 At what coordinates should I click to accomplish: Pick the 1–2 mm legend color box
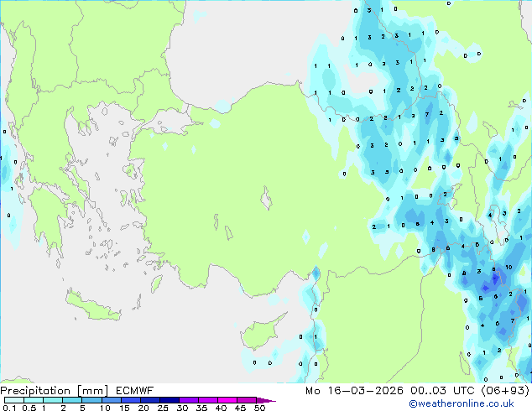53,400
